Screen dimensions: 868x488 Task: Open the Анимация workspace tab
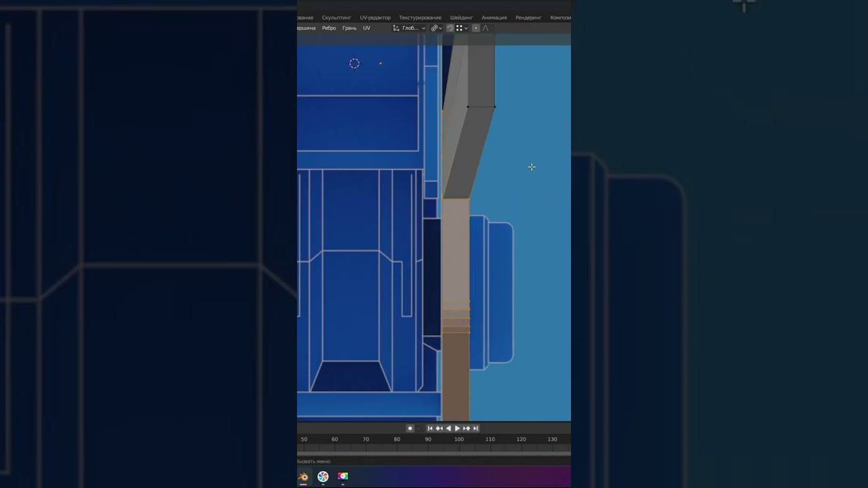tap(494, 18)
